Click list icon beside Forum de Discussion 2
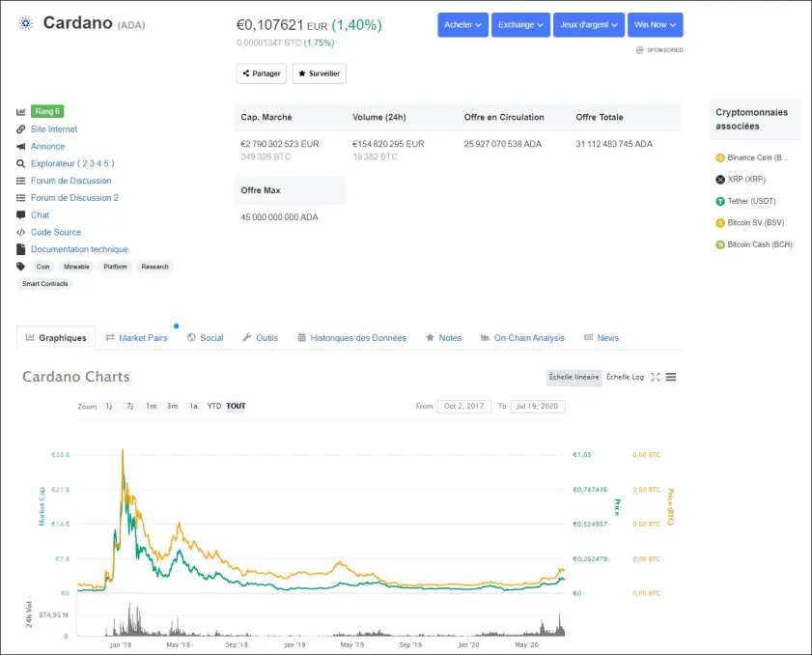 (20, 197)
